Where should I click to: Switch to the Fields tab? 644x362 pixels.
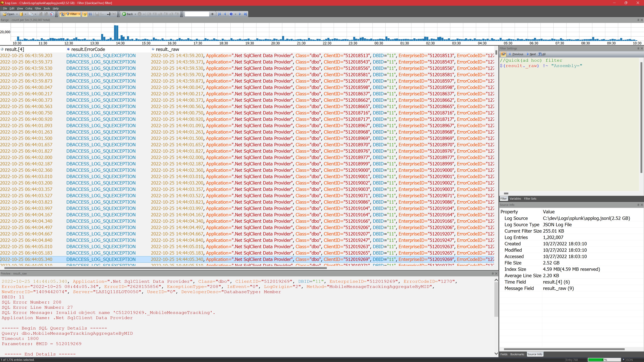coord(504,354)
